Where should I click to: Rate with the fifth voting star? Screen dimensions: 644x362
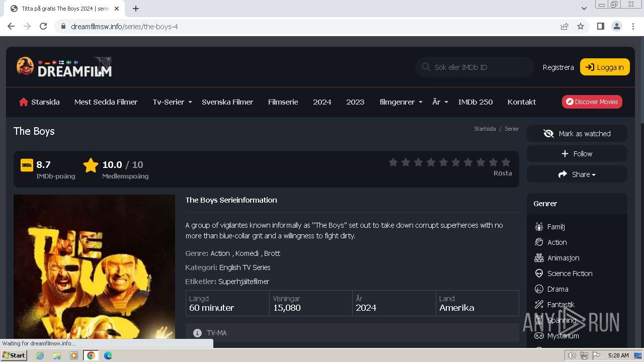[x=443, y=162]
